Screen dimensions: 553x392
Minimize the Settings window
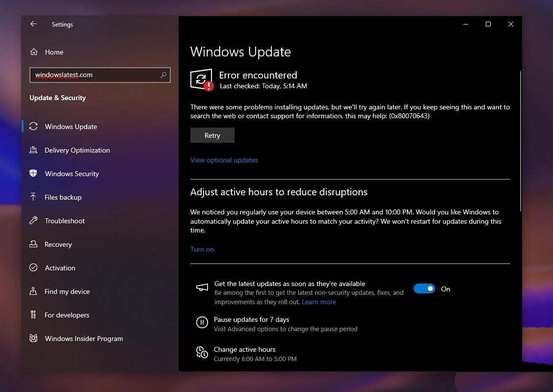(466, 24)
